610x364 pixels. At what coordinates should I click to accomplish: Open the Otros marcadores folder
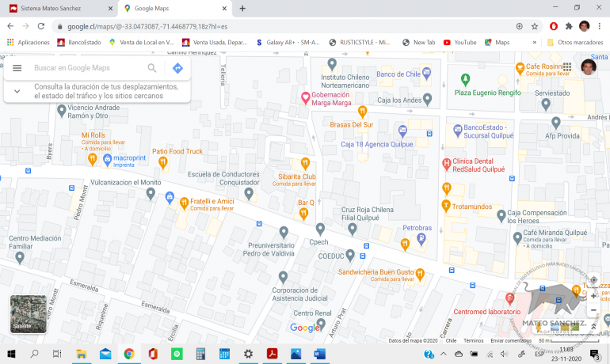pyautogui.click(x=575, y=43)
